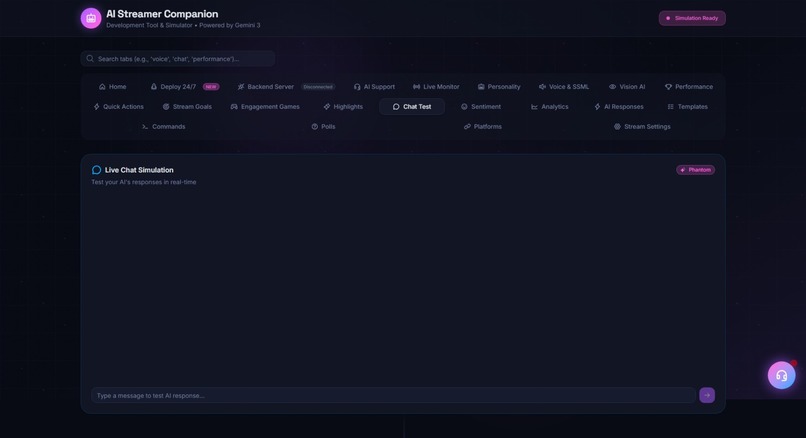
Task: Click the icon beside Highlights
Action: [x=327, y=106]
